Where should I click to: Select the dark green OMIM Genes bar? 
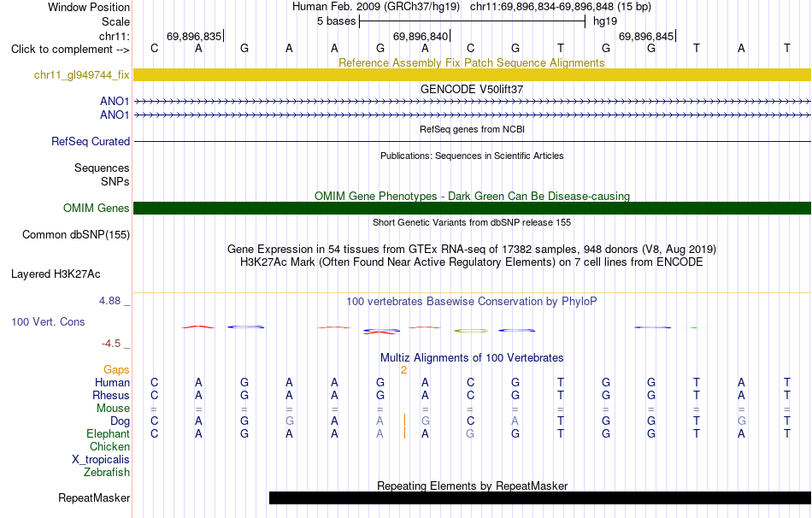click(472, 208)
